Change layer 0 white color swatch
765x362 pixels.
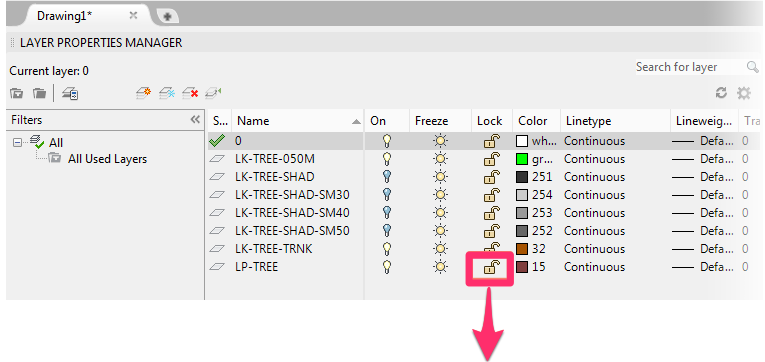click(522, 141)
